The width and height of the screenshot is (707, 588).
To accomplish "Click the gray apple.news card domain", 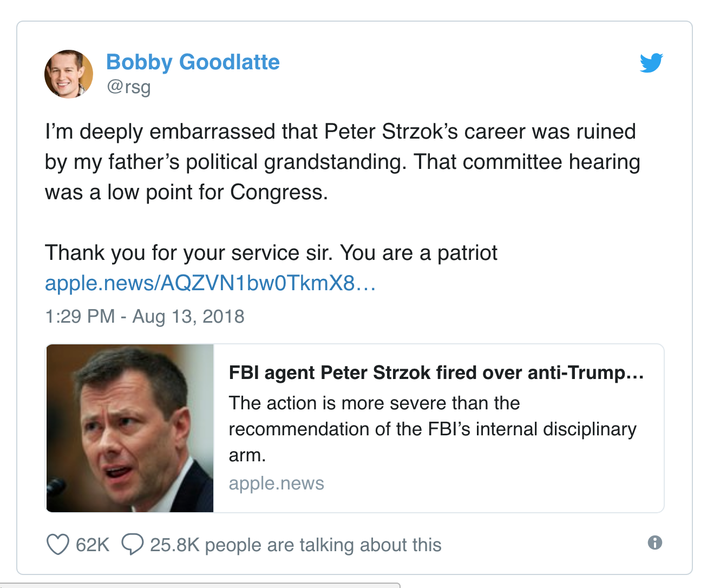I will click(x=276, y=483).
